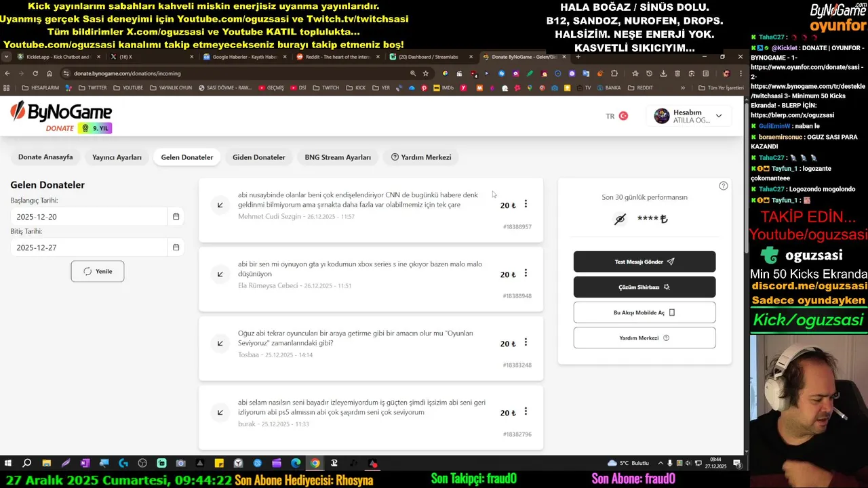Open YAYINLIK OYUN bookmarks folder
Screen dimensions: 868x488
click(171, 87)
